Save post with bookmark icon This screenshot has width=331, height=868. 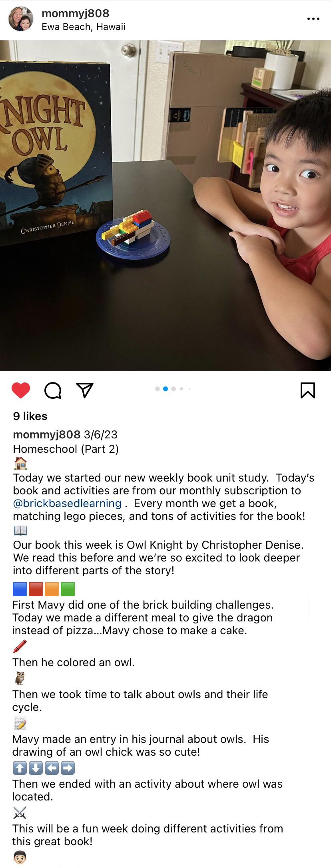307,390
